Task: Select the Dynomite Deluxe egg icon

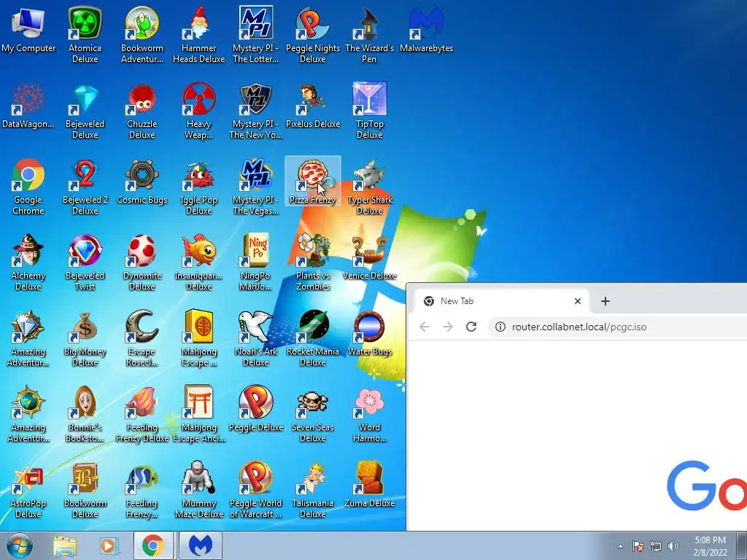Action: point(142,262)
